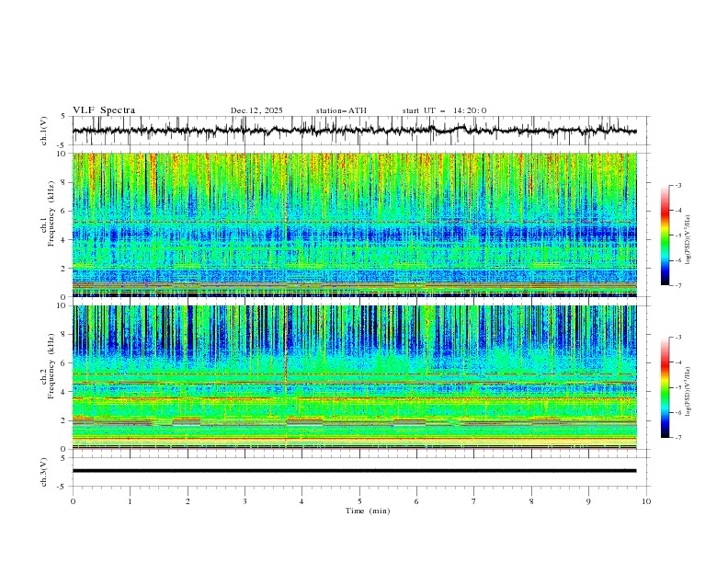Click inside the ch.1 spectrogram panel
The image size is (728, 563).
[355, 224]
